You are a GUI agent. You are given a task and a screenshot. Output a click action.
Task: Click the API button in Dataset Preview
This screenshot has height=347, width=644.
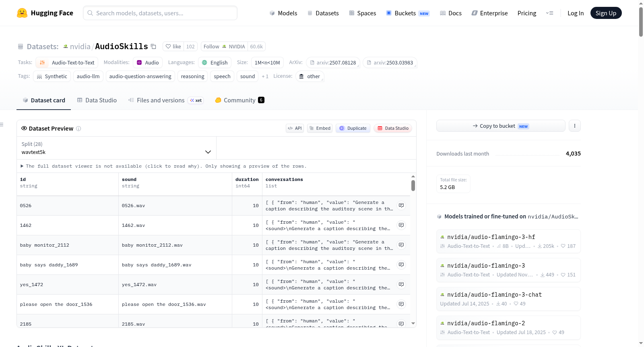295,128
